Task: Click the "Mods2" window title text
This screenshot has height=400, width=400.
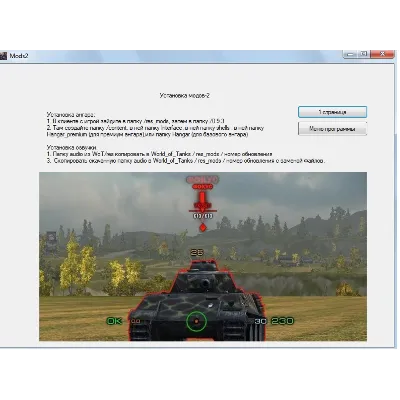Action: tap(19, 56)
